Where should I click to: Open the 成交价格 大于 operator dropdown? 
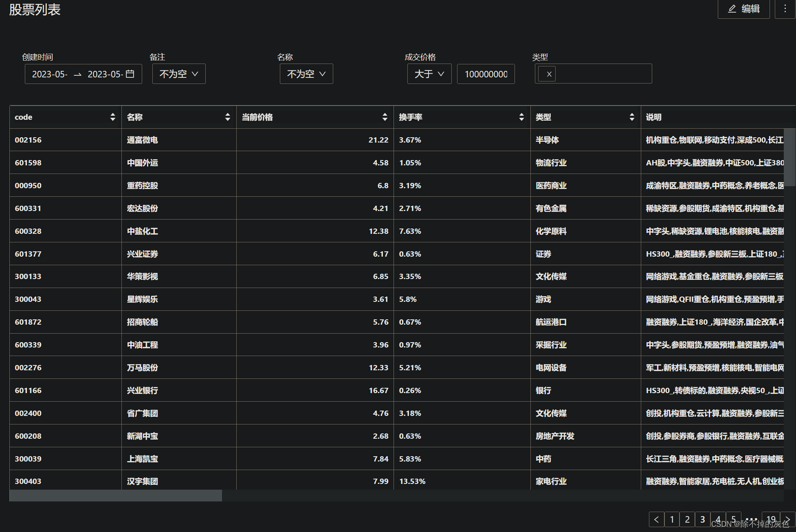coord(429,74)
